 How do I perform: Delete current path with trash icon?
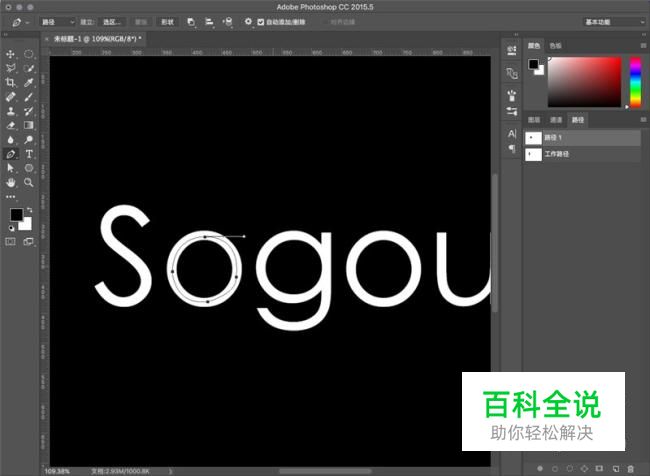tap(631, 469)
